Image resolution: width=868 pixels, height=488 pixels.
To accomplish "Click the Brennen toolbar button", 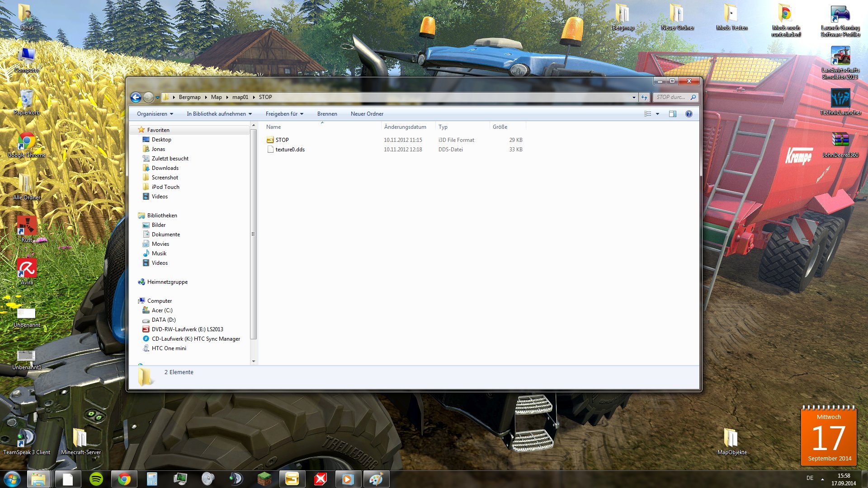I will point(327,114).
